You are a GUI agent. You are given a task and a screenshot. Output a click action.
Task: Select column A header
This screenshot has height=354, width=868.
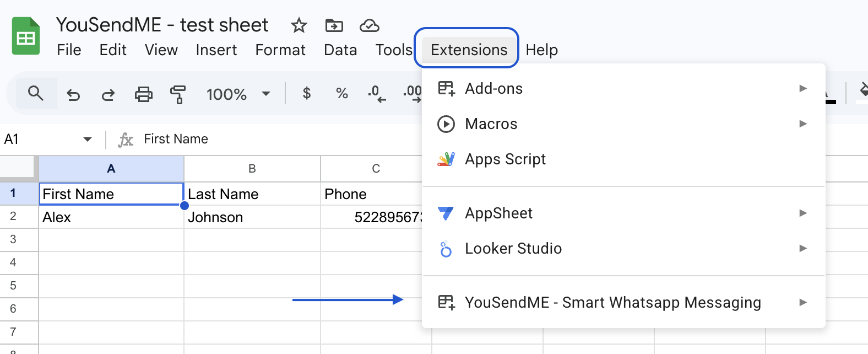[111, 169]
